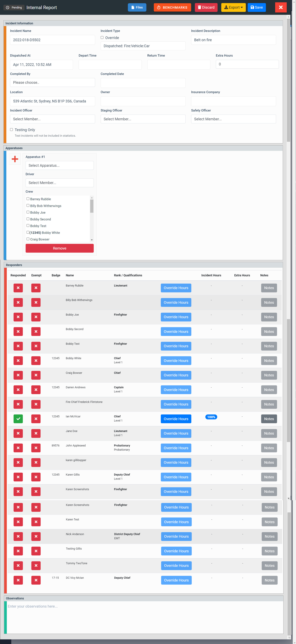This screenshot has width=296, height=644.
Task: Enable the incident type Override checkbox
Action: pos(102,38)
